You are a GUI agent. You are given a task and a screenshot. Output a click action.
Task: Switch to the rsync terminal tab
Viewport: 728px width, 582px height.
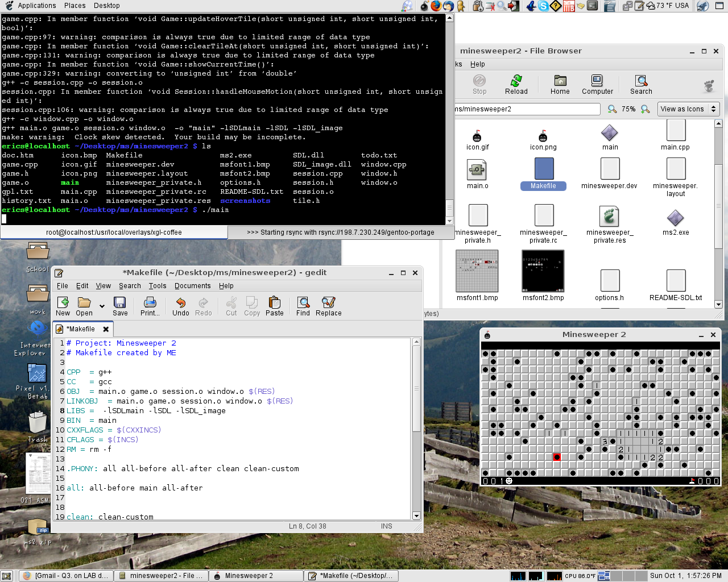coord(340,232)
